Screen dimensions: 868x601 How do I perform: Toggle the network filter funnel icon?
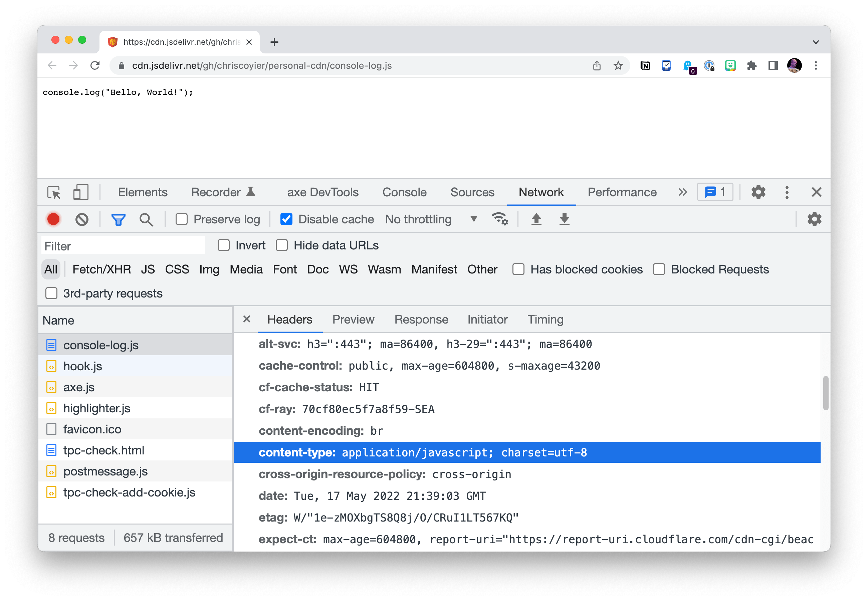pyautogui.click(x=118, y=219)
